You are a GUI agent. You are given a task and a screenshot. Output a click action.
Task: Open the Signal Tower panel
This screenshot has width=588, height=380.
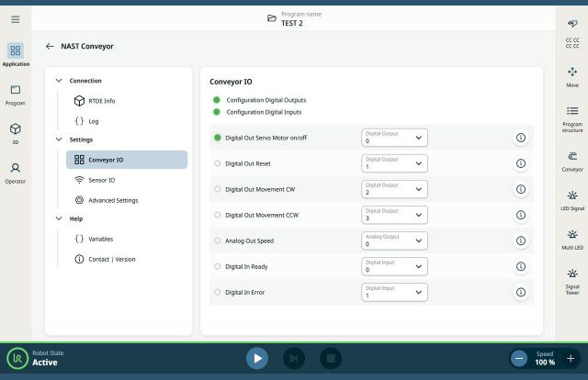(572, 280)
